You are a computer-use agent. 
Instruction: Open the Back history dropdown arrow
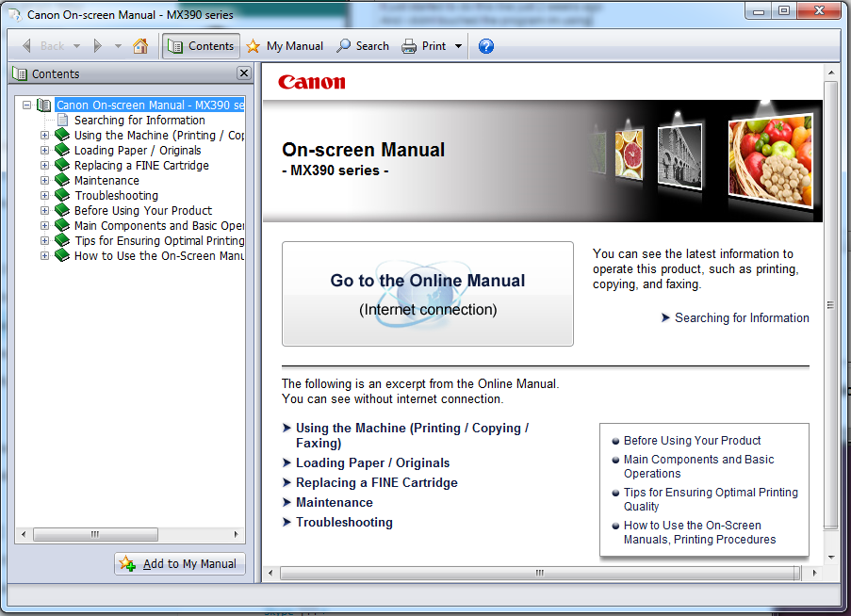pyautogui.click(x=77, y=46)
